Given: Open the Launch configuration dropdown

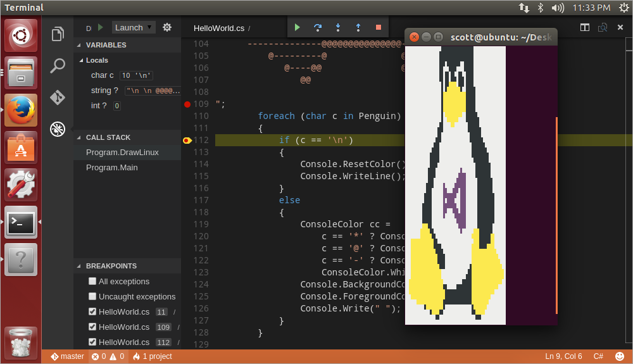Looking at the screenshot, I should pos(134,27).
